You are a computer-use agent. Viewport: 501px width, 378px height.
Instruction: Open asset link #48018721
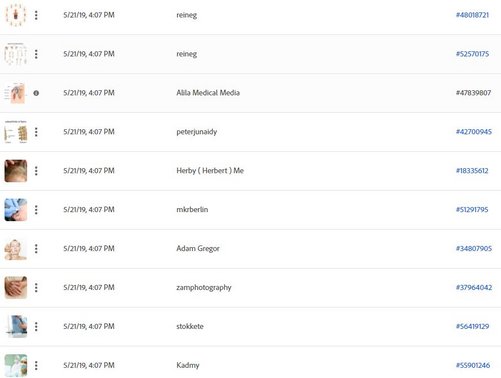(x=472, y=15)
